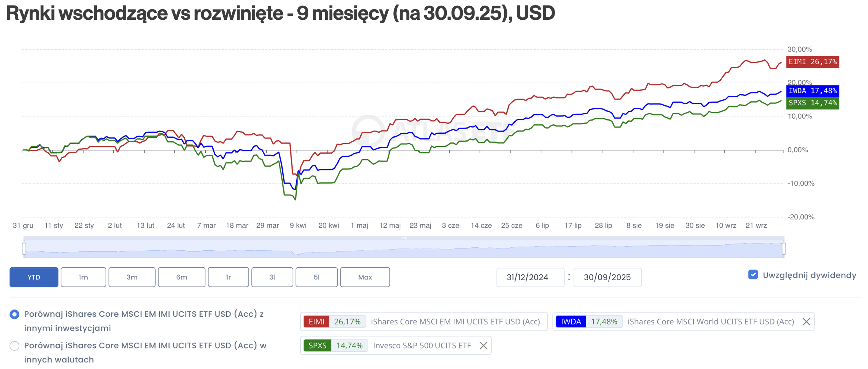Image resolution: width=868 pixels, height=369 pixels.
Task: Remove IWDA from the comparison
Action: (x=806, y=322)
